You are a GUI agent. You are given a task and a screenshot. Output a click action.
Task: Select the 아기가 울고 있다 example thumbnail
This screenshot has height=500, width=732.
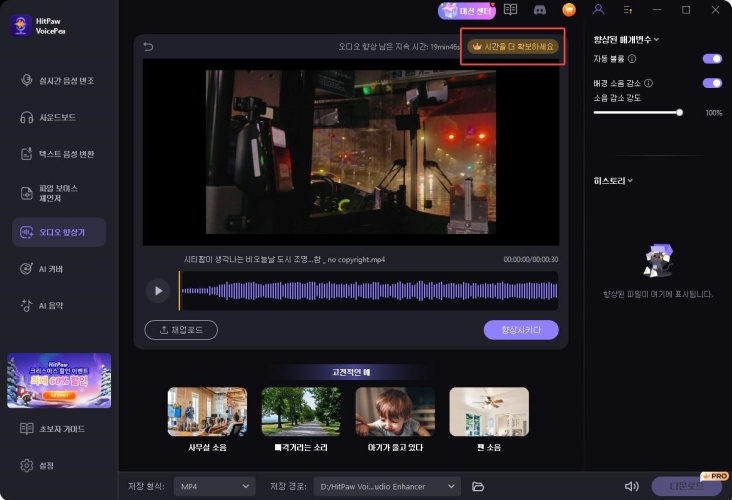pyautogui.click(x=395, y=411)
